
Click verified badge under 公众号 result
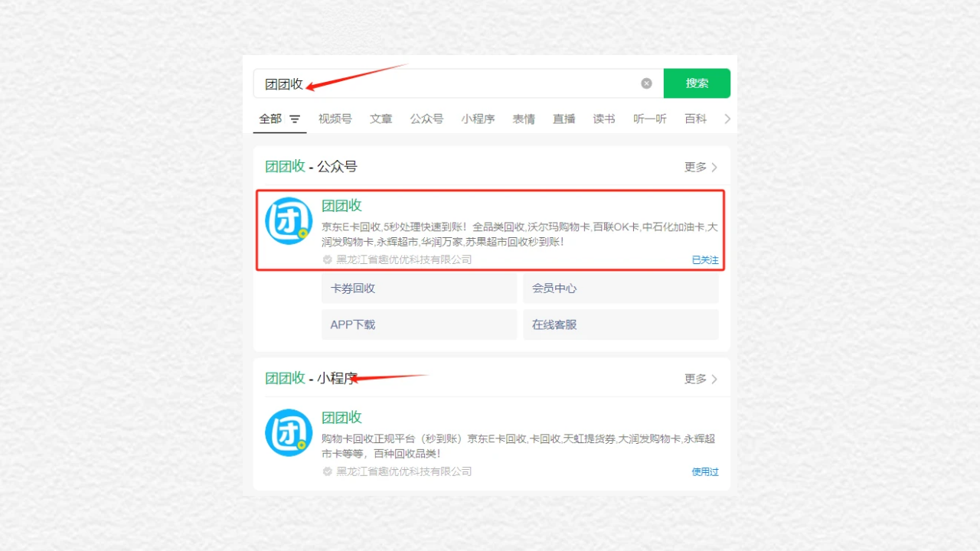328,259
